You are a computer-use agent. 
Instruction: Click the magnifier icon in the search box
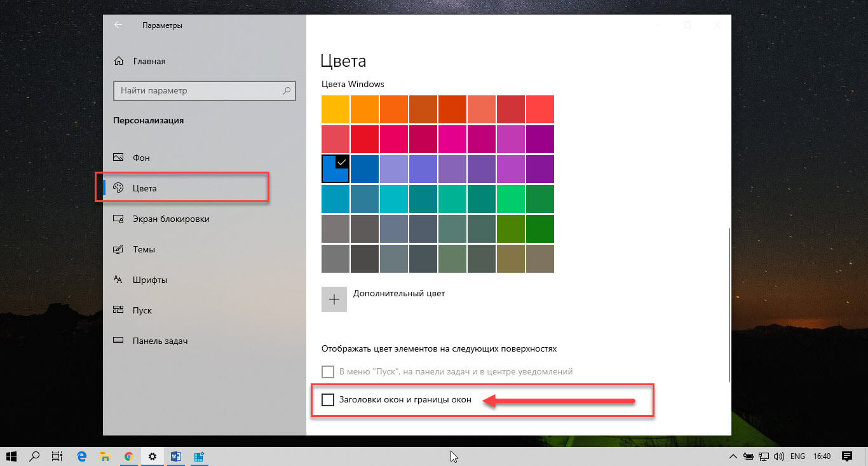point(287,90)
